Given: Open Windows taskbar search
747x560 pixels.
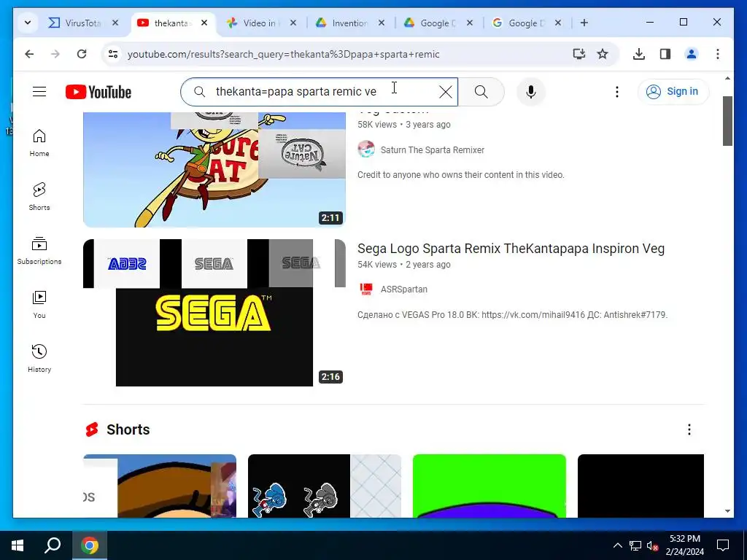Looking at the screenshot, I should 53,545.
